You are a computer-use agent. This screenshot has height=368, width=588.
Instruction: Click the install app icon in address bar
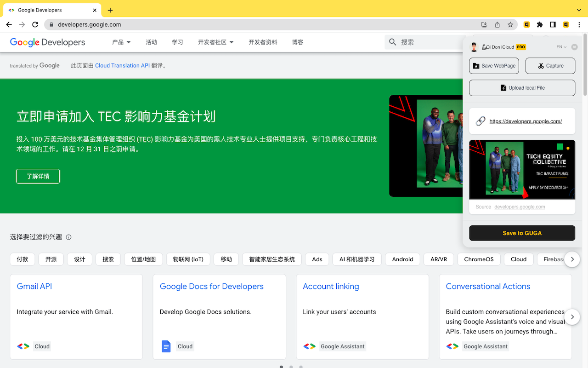tap(484, 24)
